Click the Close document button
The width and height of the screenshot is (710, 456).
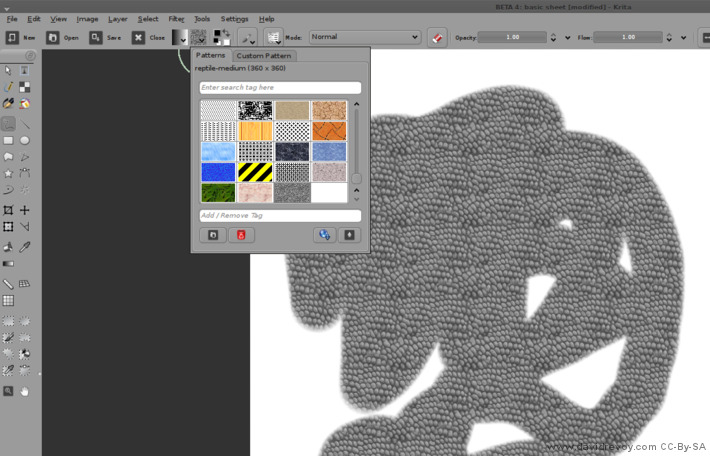coord(138,37)
